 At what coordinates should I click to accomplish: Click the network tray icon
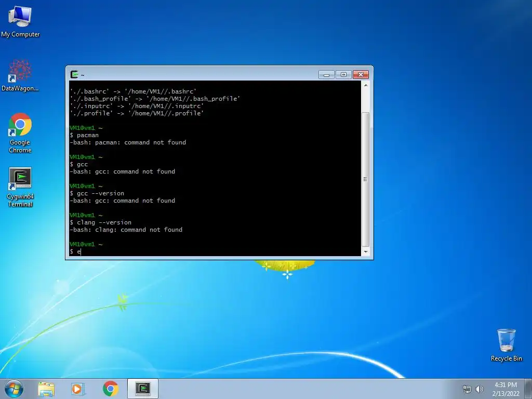[x=467, y=389]
